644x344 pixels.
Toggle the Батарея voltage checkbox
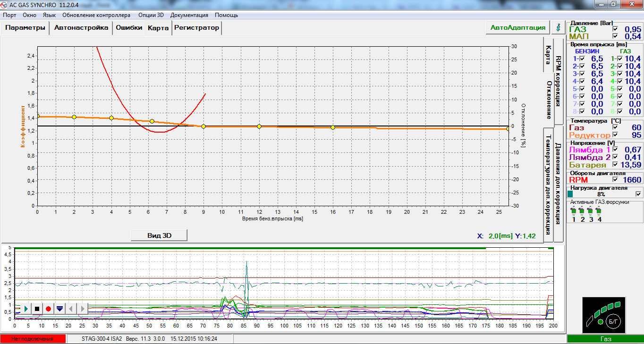pyautogui.click(x=615, y=165)
